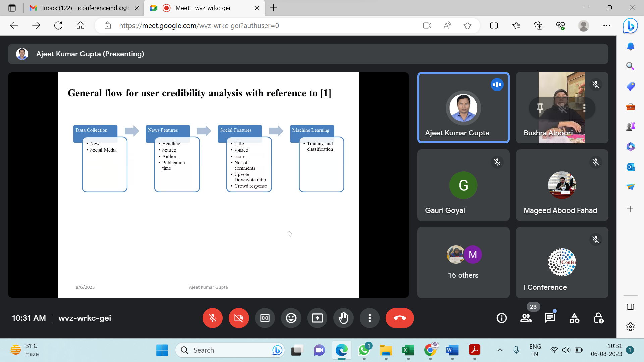Viewport: 644px width, 362px height.
Task: Open Outlook in the Edge sidebar
Action: (630, 167)
